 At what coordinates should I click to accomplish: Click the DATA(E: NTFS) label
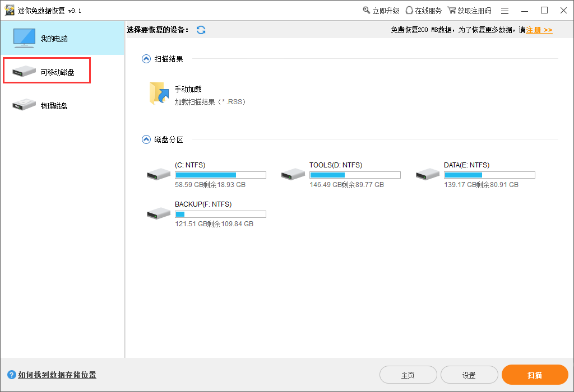tap(467, 165)
